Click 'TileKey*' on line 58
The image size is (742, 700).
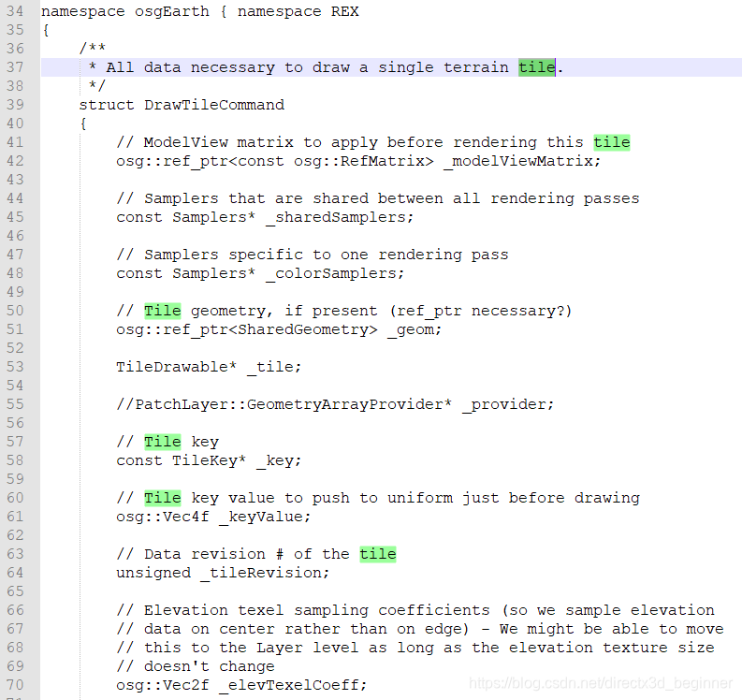(210, 460)
